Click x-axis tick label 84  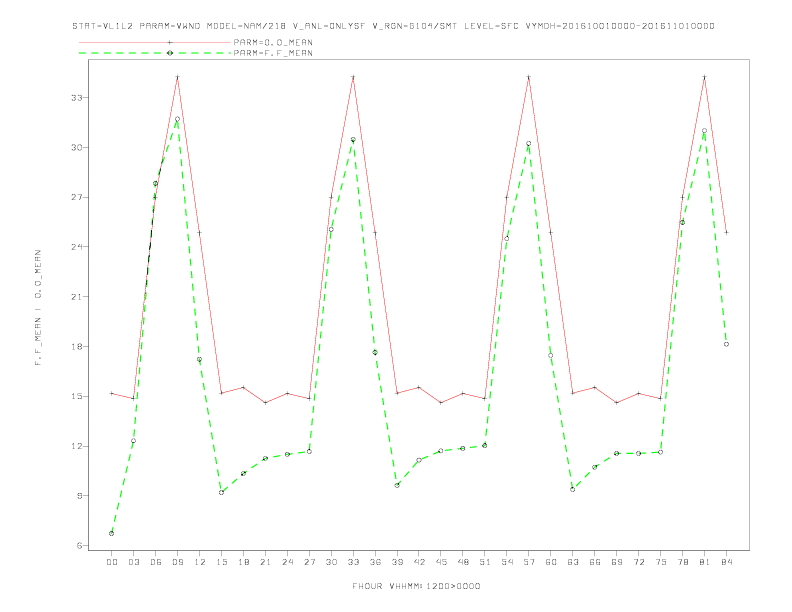[726, 562]
